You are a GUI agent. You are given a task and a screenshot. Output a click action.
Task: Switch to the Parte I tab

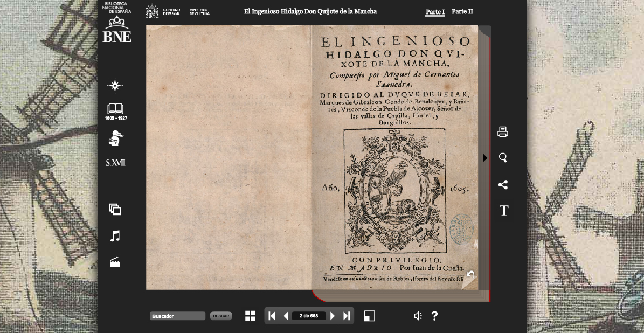435,12
